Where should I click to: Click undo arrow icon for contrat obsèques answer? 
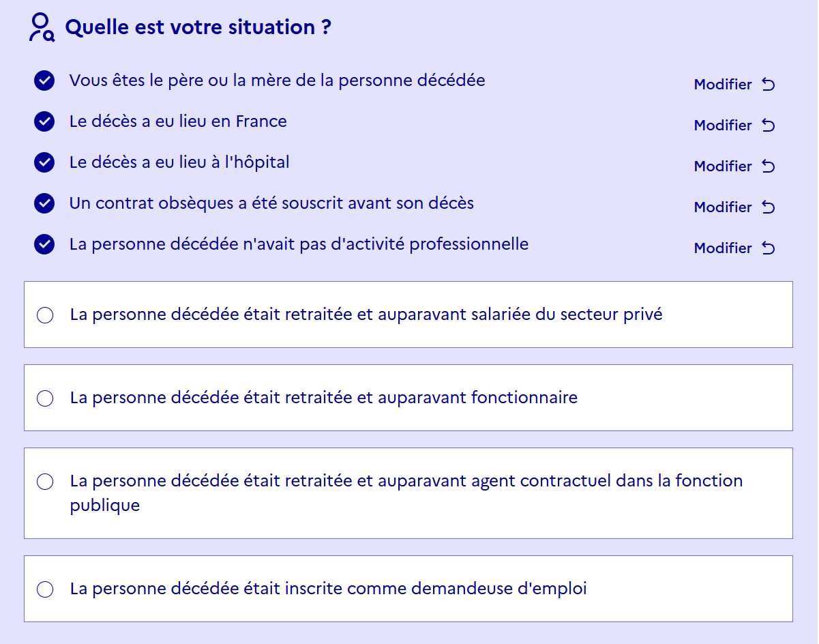tap(769, 207)
